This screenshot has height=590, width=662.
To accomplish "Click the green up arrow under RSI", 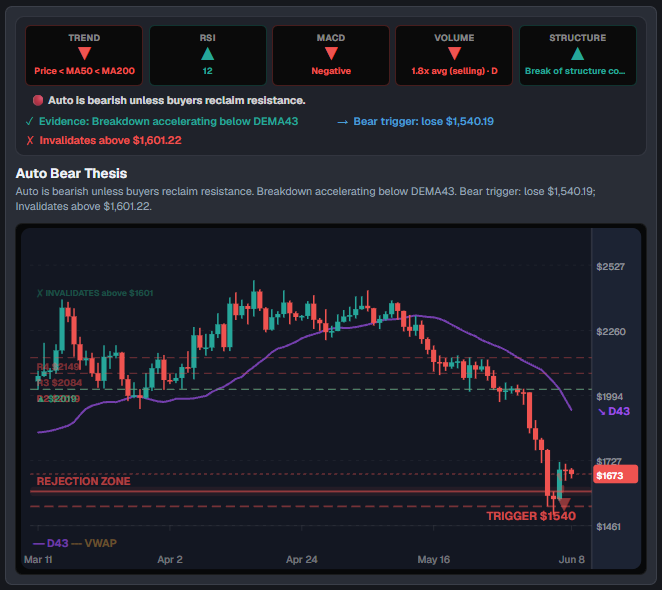I will click(x=208, y=53).
